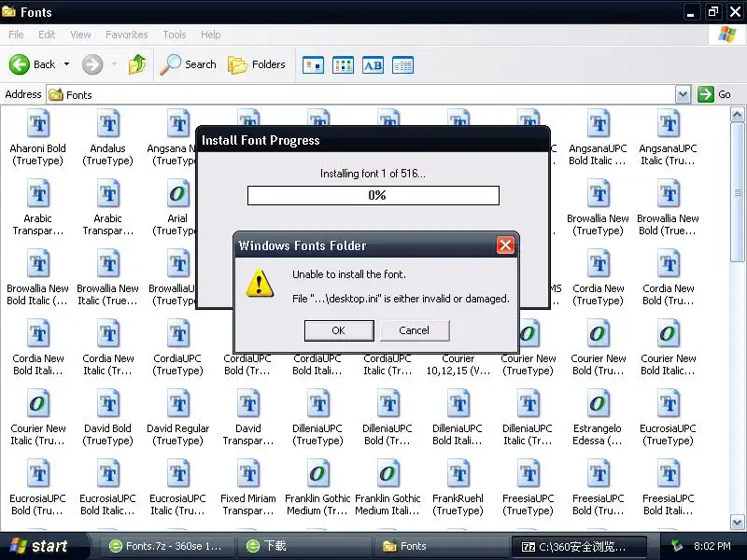The height and width of the screenshot is (560, 747).
Task: Open the Windows start menu
Action: tap(43, 546)
